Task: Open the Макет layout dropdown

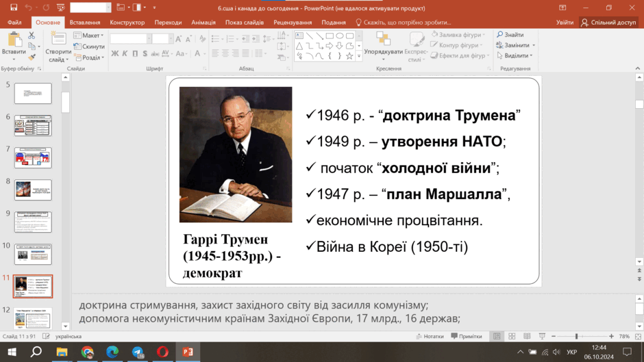Action: (x=88, y=36)
